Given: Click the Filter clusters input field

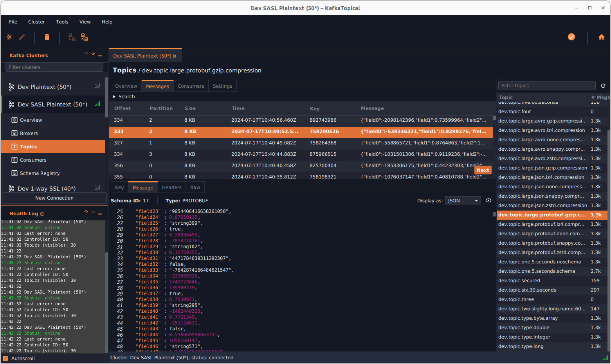Looking at the screenshot, I should tap(54, 67).
